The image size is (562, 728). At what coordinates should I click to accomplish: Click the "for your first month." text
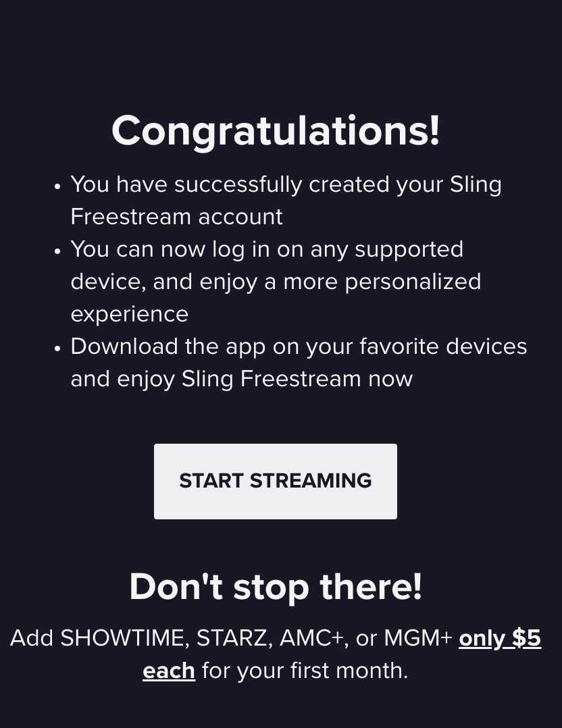point(305,671)
